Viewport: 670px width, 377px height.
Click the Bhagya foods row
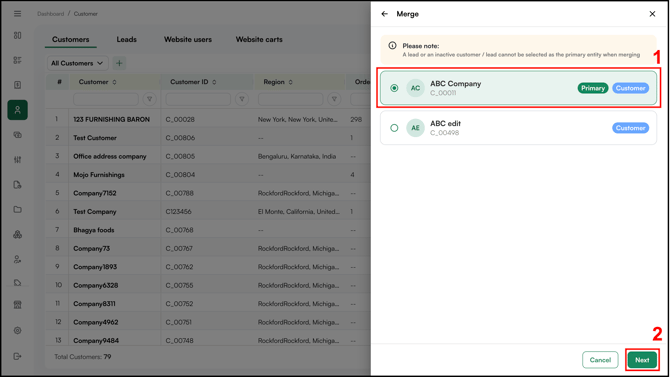point(208,230)
